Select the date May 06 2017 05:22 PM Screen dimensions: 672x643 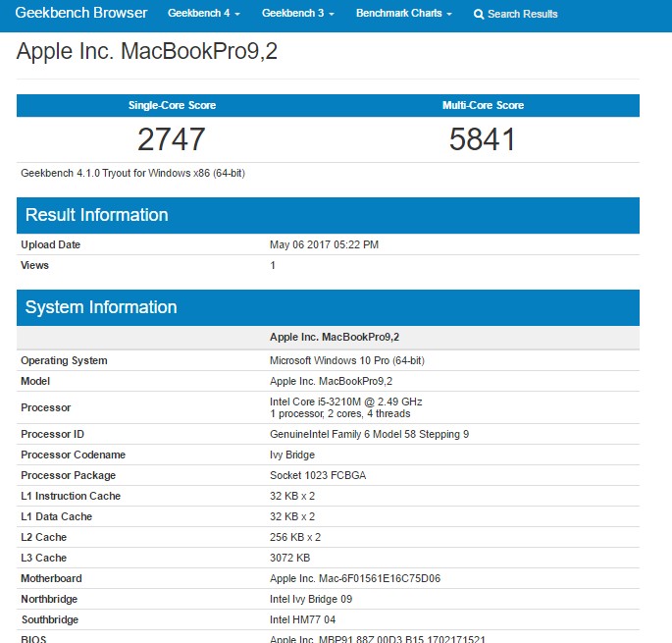pos(324,244)
